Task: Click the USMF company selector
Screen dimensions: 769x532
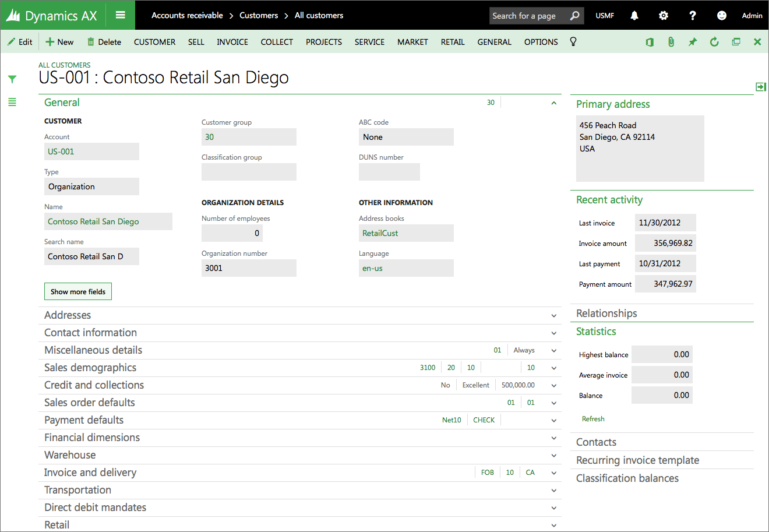Action: (x=605, y=16)
